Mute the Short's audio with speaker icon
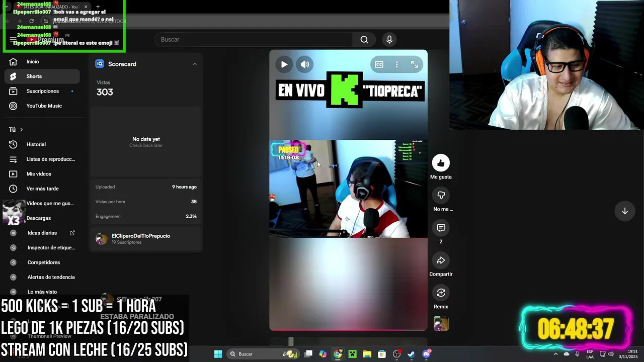The image size is (644, 362). coord(305,64)
